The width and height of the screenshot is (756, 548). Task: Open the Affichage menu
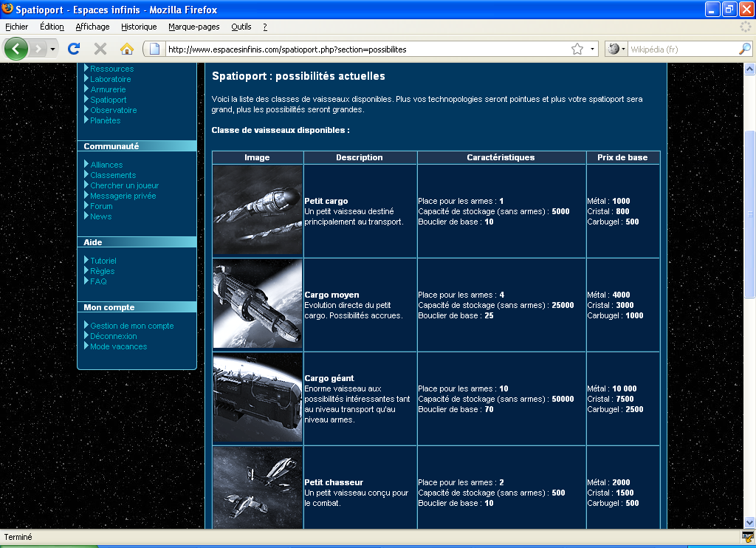pyautogui.click(x=92, y=27)
